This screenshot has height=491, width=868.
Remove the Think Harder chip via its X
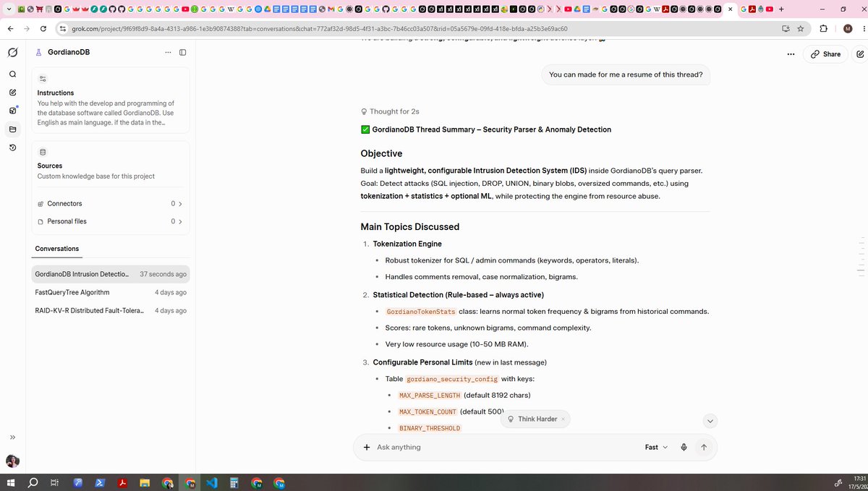click(563, 419)
